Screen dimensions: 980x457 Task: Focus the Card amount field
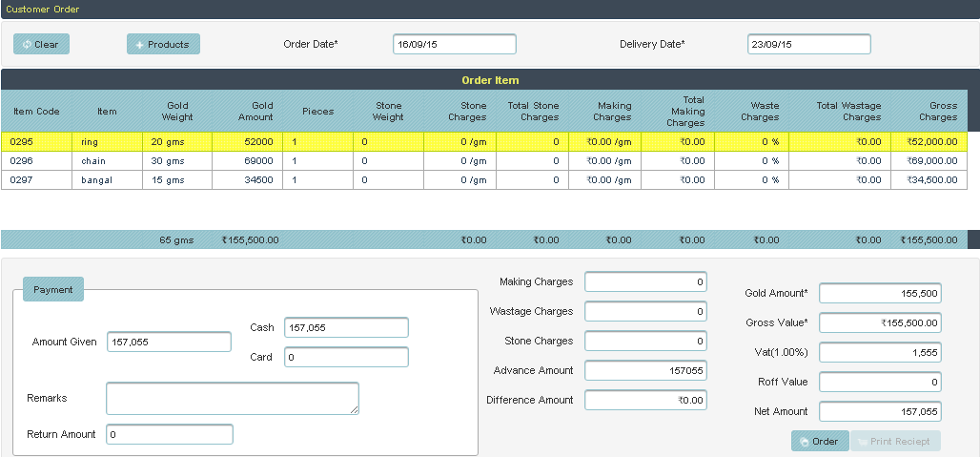point(346,357)
